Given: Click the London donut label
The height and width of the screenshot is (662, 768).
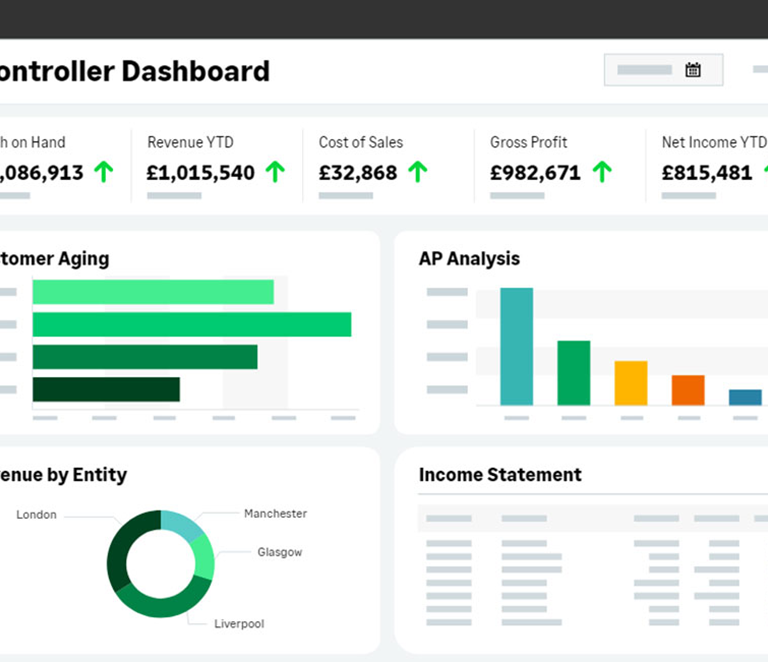Looking at the screenshot, I should 36,515.
